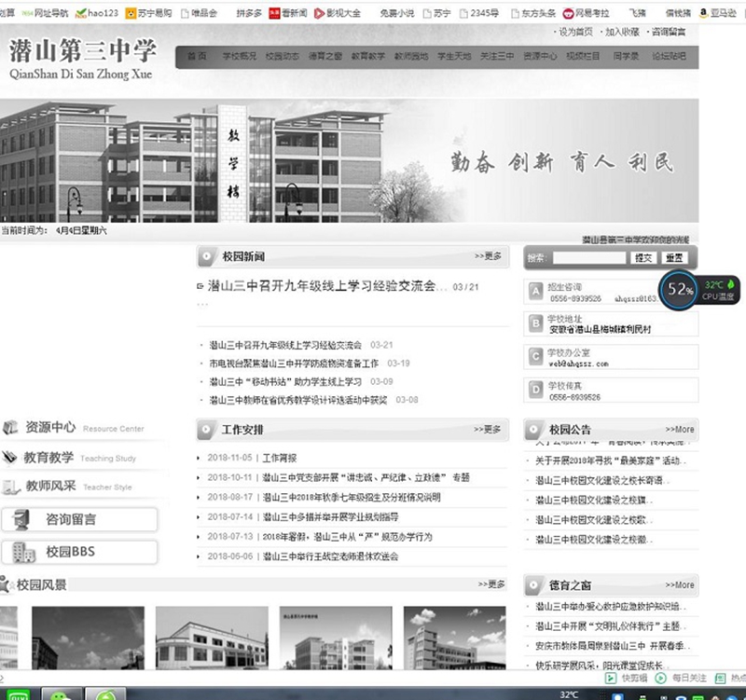Expand 校园新闻 with the 更多 link

click(488, 256)
